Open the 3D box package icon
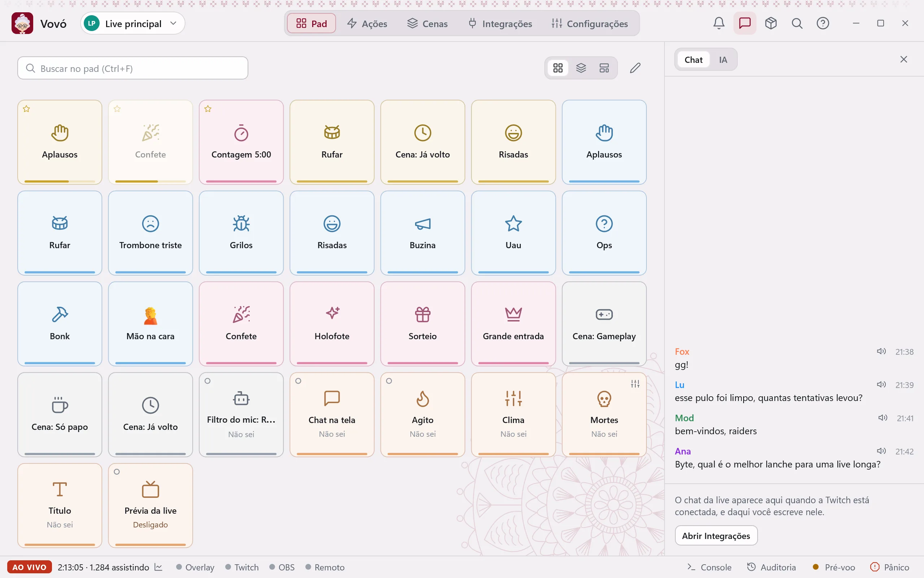 [x=771, y=23]
